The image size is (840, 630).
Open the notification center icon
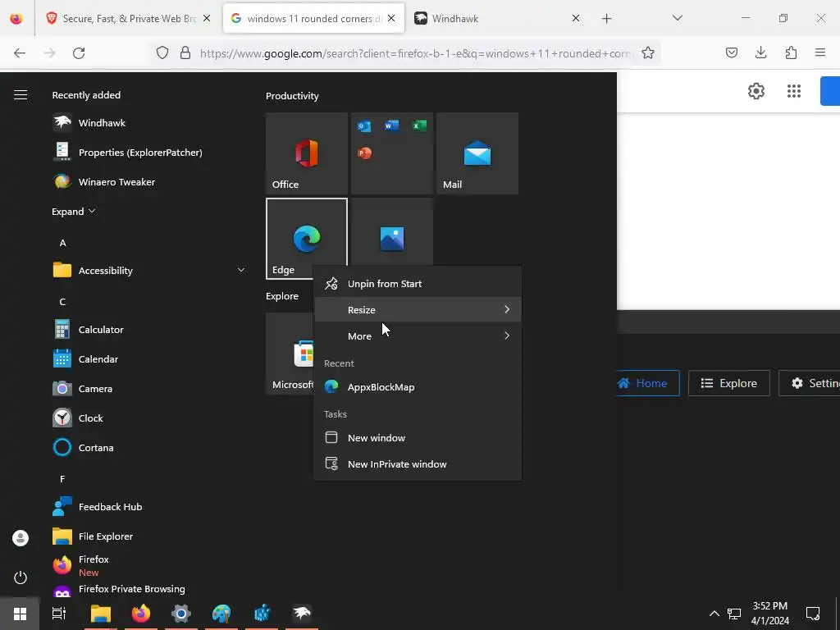pos(813,614)
